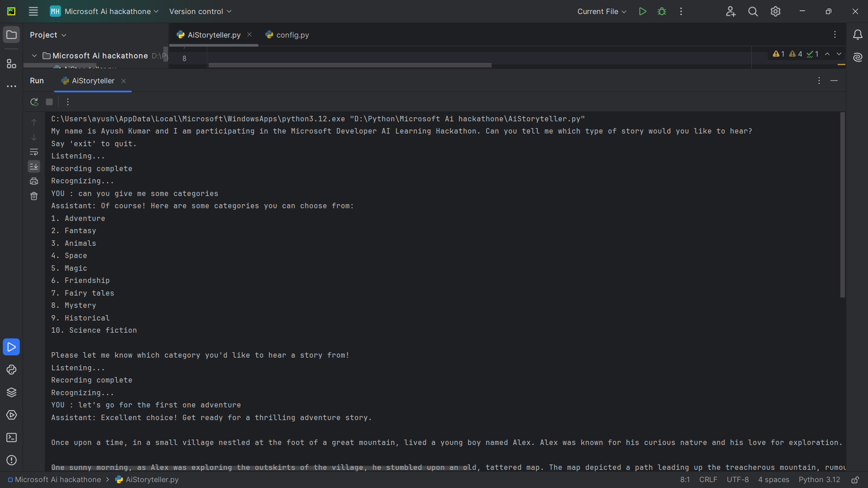Toggle soft-wrap in Run console
Image resolution: width=868 pixels, height=488 pixels.
tap(34, 152)
